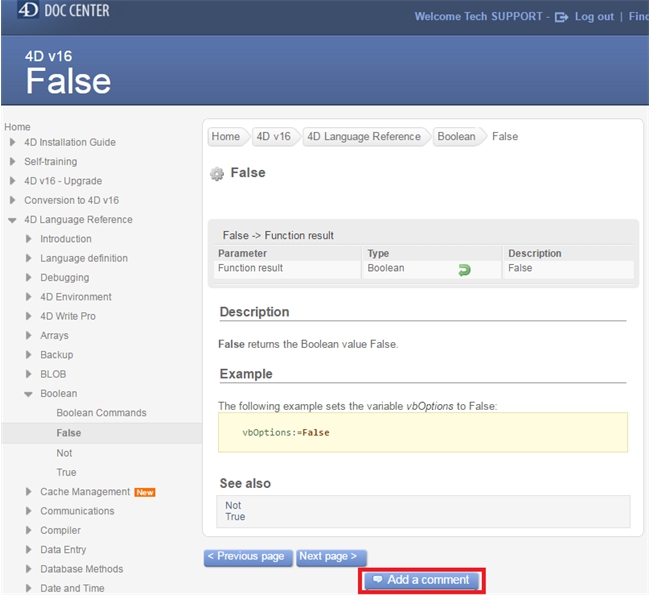Click the gear icon beside False heading
This screenshot has width=650, height=595.
pyautogui.click(x=217, y=174)
